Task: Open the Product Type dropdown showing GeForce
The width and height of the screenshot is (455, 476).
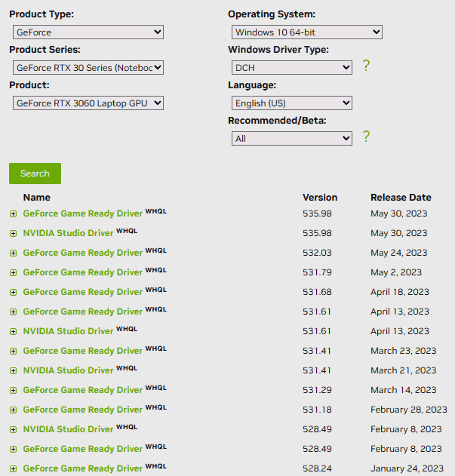Action: coord(88,32)
